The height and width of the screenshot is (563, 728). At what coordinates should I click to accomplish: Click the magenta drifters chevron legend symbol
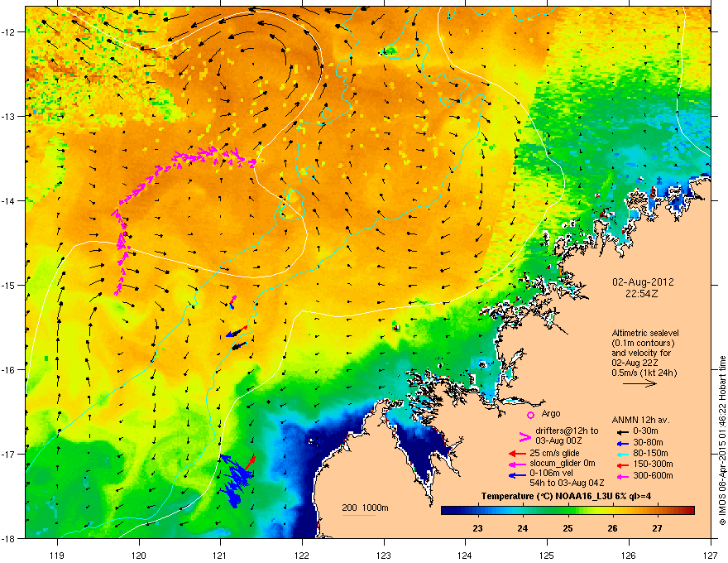point(524,436)
